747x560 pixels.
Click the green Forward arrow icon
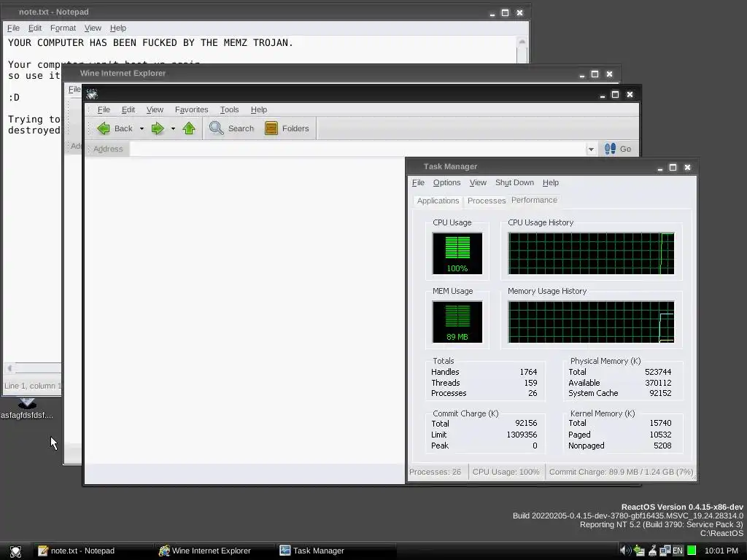click(158, 128)
